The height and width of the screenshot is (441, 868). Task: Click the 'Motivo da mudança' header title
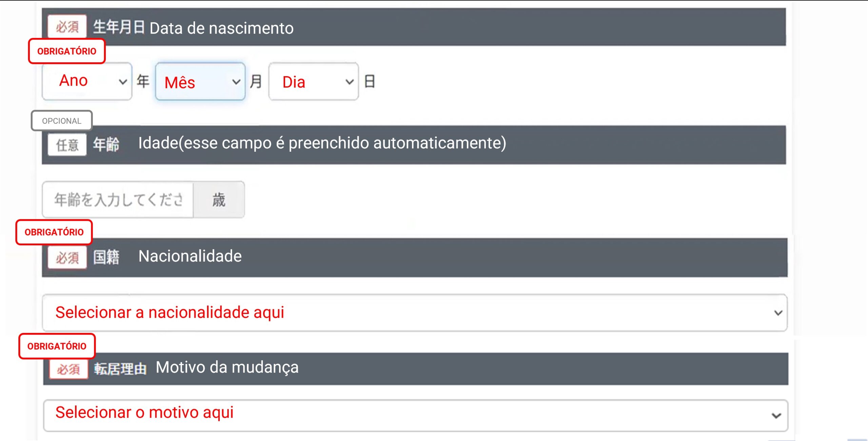[x=227, y=367]
